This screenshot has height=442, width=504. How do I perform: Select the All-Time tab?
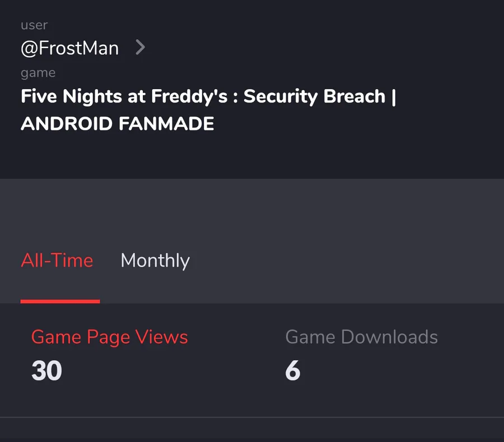(57, 260)
